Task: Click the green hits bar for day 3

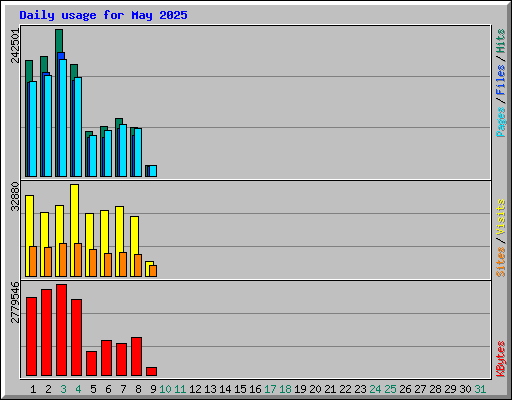Action: point(59,40)
